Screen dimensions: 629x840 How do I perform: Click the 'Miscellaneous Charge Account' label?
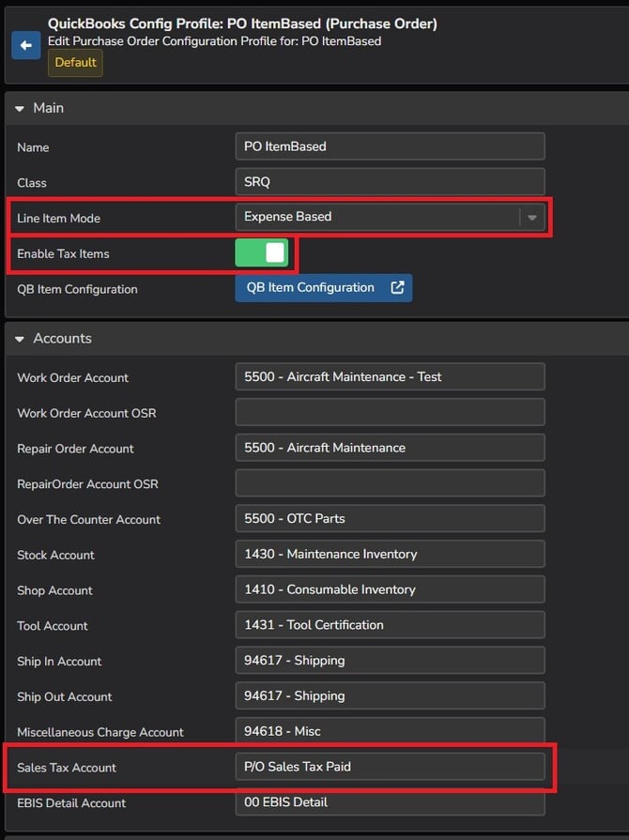(x=100, y=732)
